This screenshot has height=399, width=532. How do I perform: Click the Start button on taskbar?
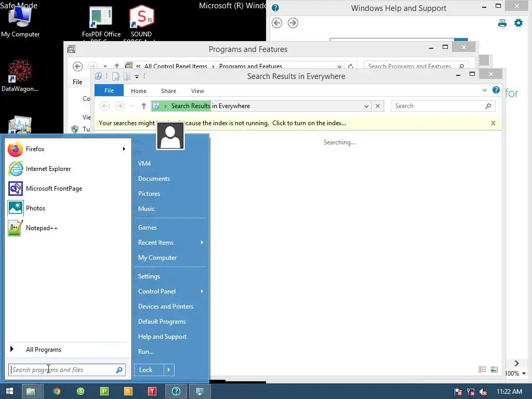click(9, 391)
